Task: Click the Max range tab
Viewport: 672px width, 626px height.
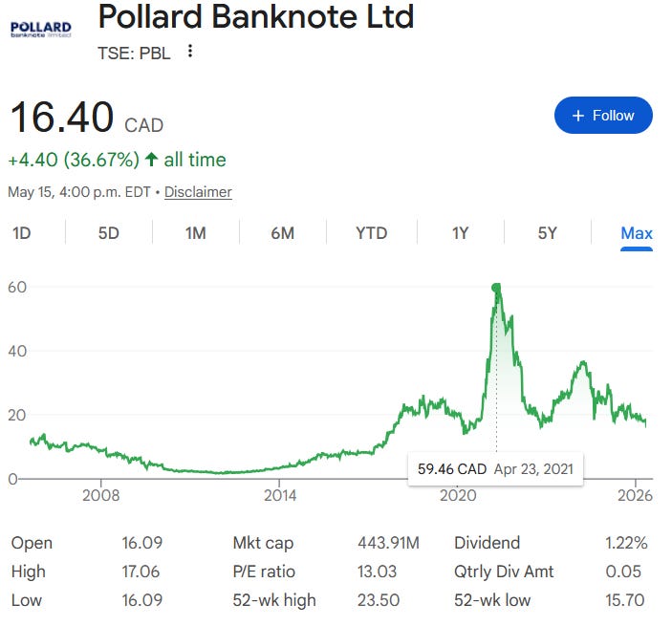Action: (637, 233)
